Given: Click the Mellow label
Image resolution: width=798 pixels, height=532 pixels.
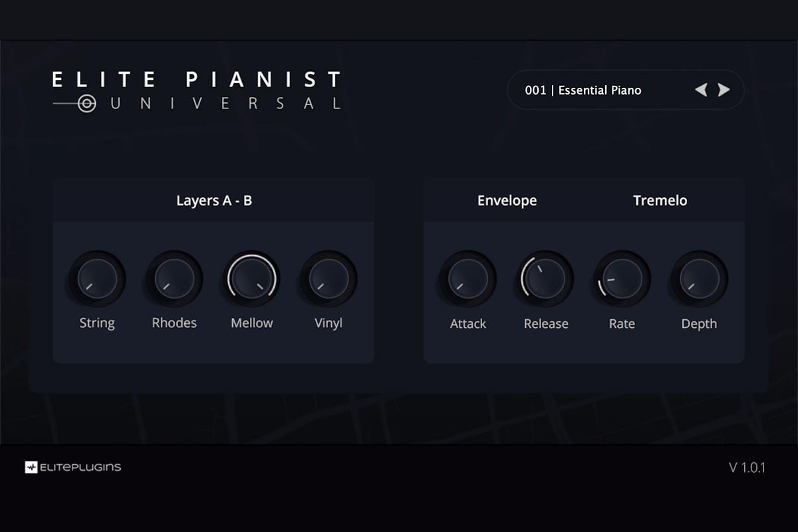Looking at the screenshot, I should click(x=252, y=323).
